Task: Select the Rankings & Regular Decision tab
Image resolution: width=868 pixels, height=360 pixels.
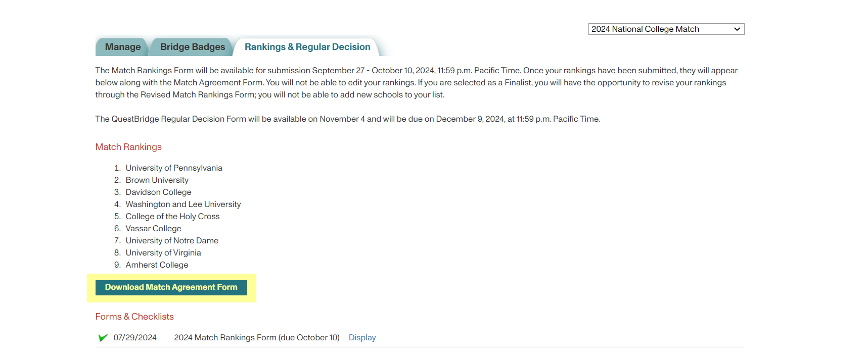Action: pos(307,47)
